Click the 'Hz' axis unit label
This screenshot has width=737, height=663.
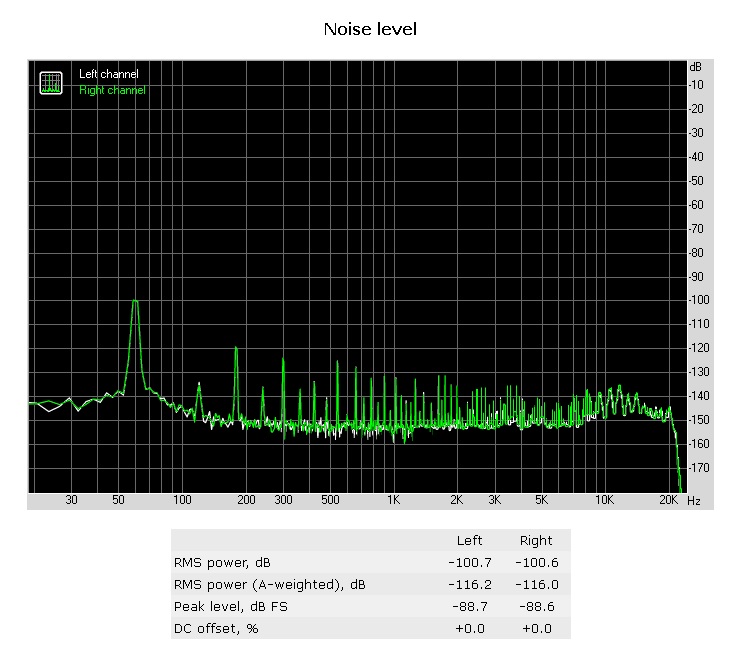pyautogui.click(x=694, y=501)
